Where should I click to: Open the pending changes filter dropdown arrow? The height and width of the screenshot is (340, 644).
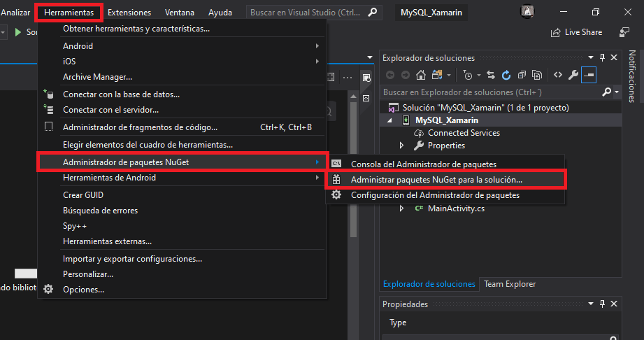click(x=478, y=76)
